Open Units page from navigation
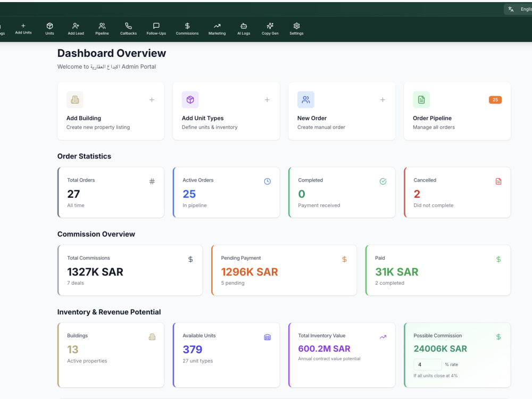 pyautogui.click(x=49, y=29)
